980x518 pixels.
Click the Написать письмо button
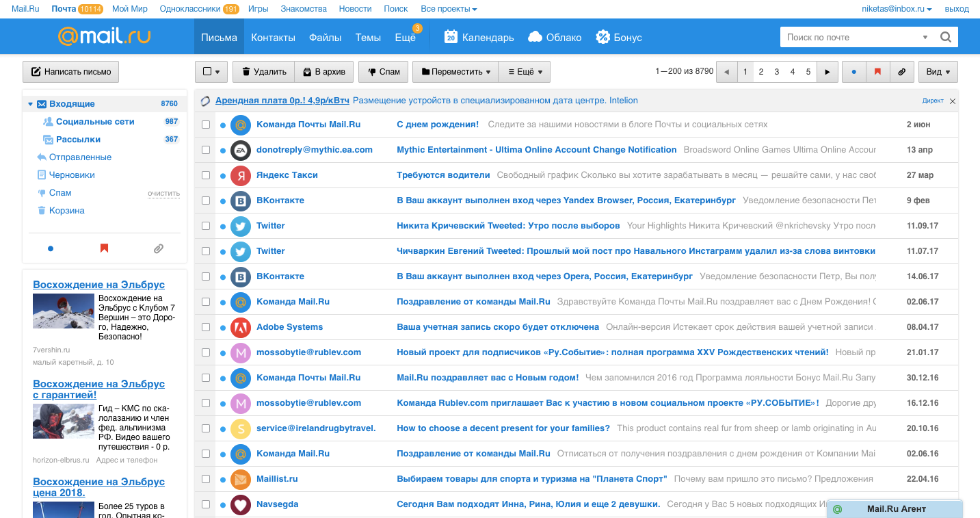click(x=71, y=72)
